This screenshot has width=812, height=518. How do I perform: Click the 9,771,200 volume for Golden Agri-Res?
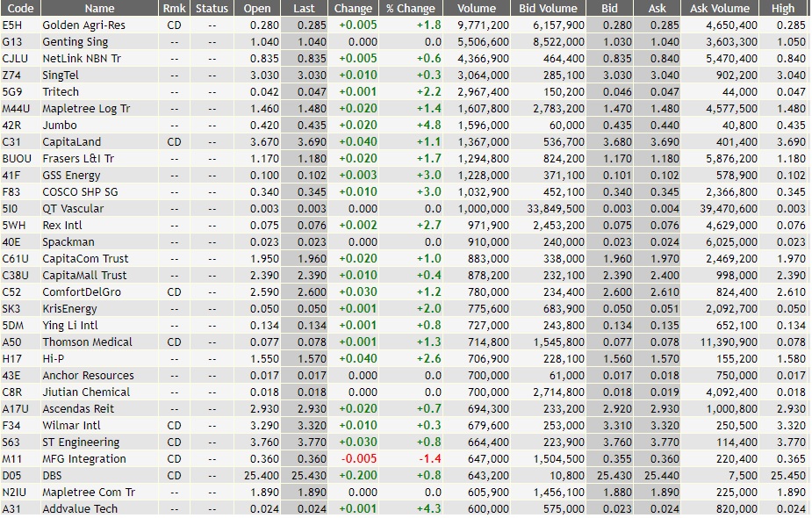483,25
